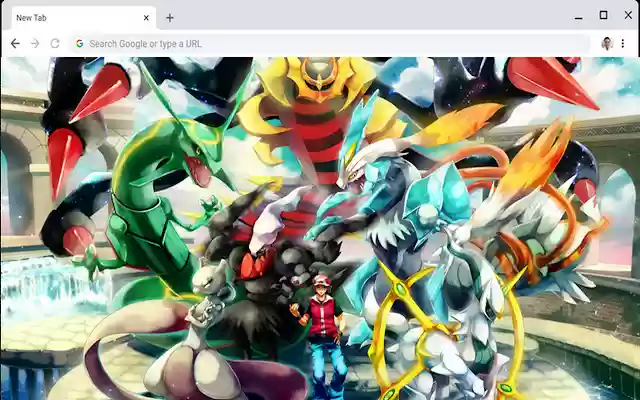Screen dimensions: 640x400
Task: Click the forward navigation arrow
Action: 35,43
